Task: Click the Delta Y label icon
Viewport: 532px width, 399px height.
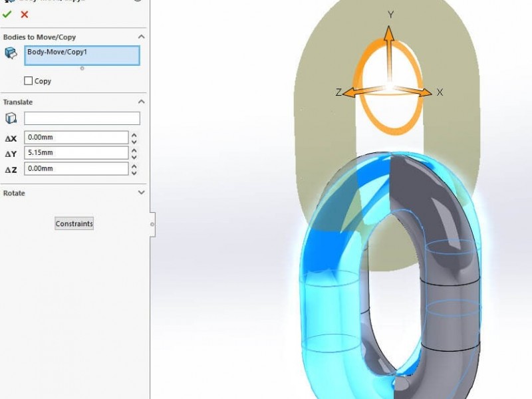Action: pos(11,154)
